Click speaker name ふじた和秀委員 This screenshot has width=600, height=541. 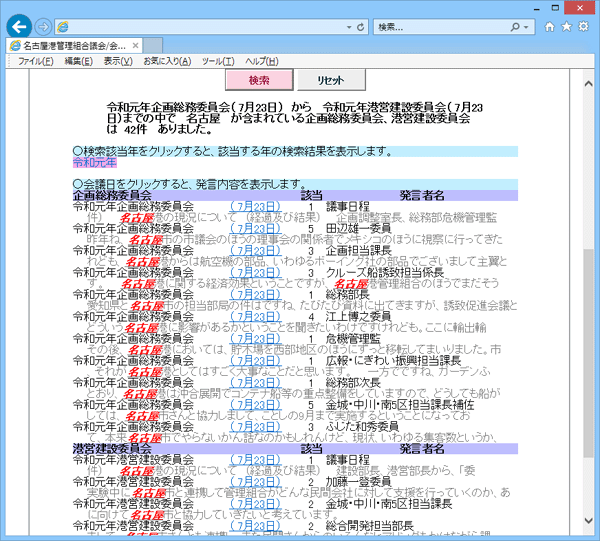click(362, 427)
